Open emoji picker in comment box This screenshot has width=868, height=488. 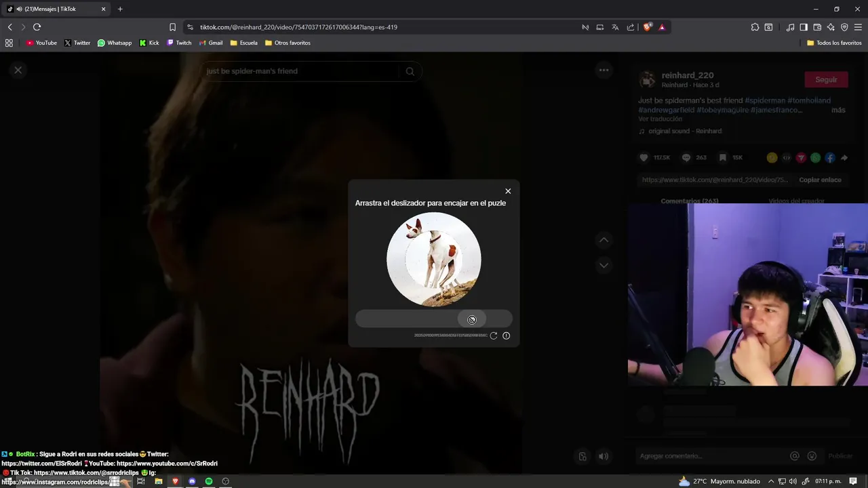(x=812, y=456)
